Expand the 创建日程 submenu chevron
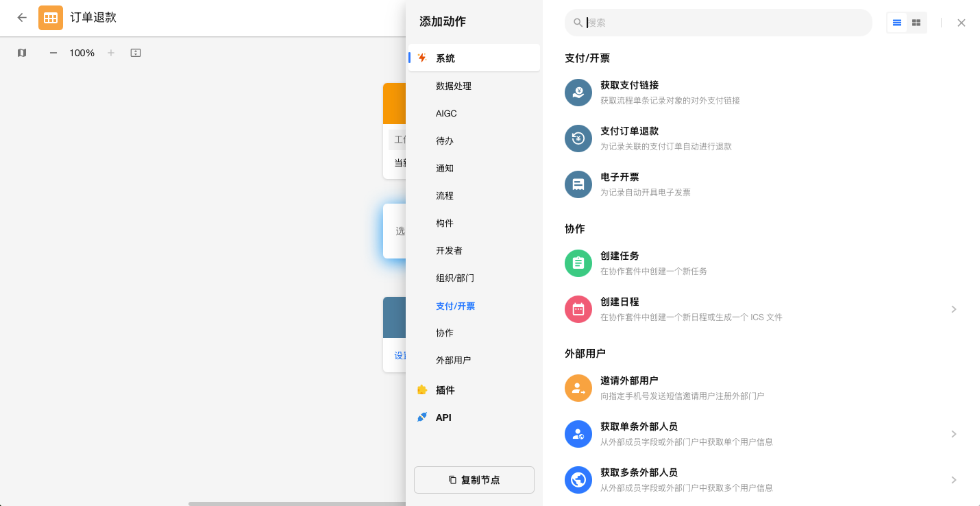 click(x=954, y=309)
